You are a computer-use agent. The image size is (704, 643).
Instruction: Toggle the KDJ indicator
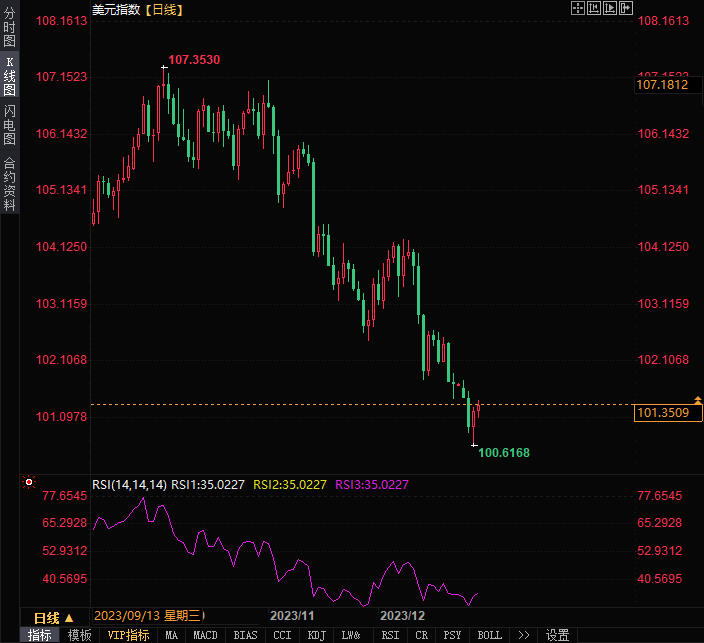pyautogui.click(x=316, y=635)
